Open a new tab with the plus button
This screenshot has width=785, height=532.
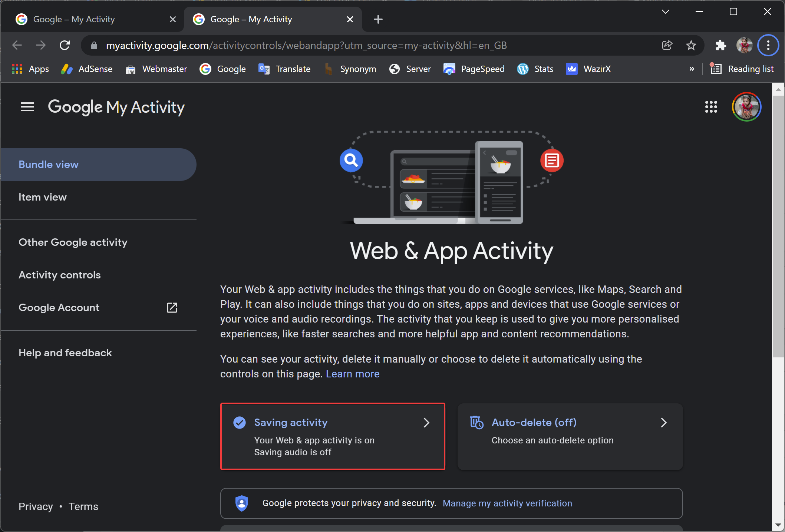[x=378, y=19]
